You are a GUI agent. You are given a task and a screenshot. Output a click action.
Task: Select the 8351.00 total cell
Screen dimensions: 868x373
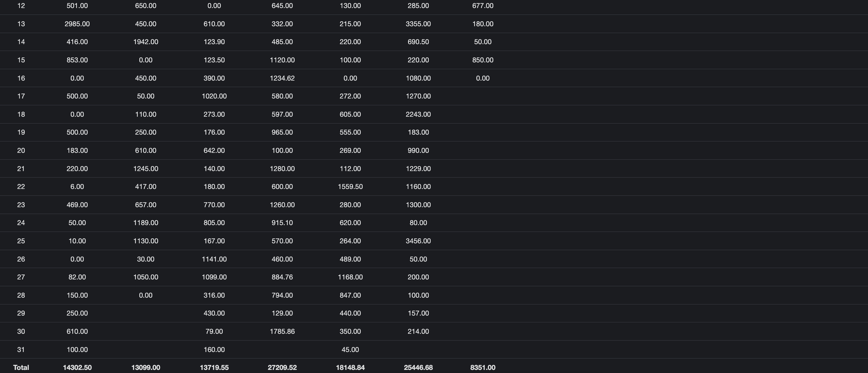point(482,367)
